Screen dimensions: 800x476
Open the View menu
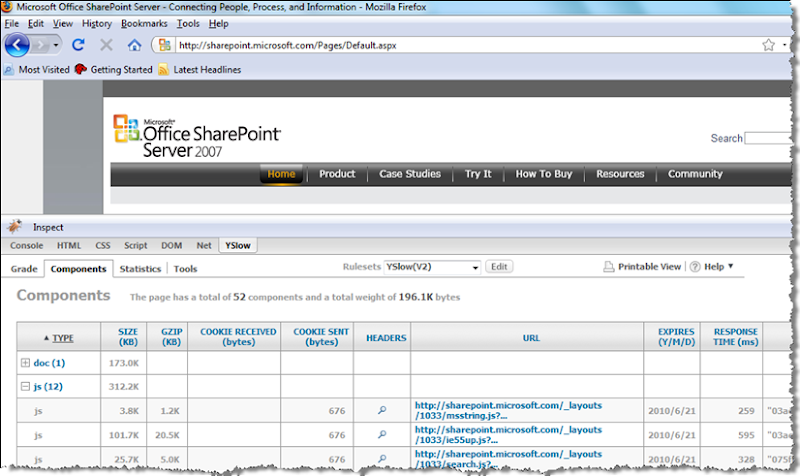[63, 23]
